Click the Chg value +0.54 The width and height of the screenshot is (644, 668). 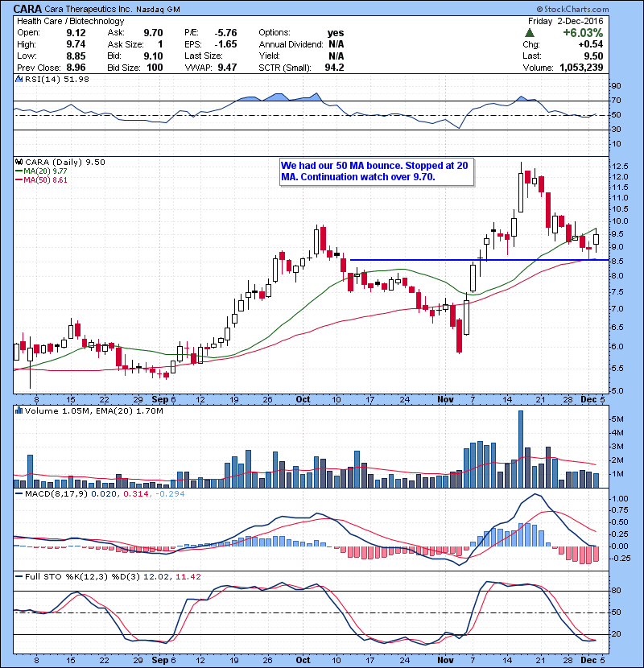pos(590,44)
